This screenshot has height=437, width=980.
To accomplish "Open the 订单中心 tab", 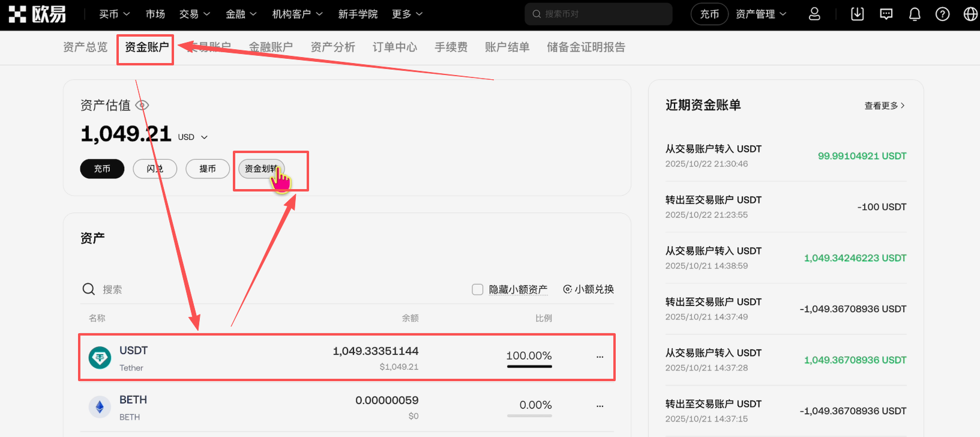I will tap(394, 47).
